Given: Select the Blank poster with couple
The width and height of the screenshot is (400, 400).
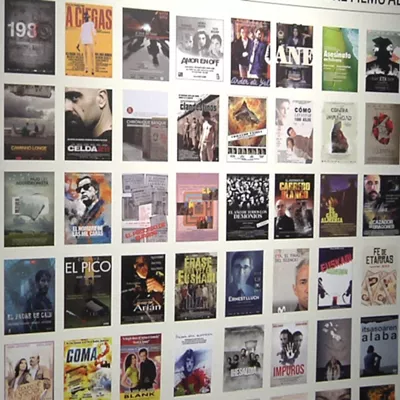Looking at the screenshot, I should click(141, 367).
